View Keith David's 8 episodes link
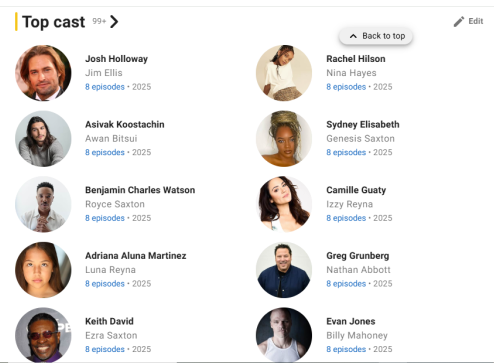494x363 pixels. (x=105, y=349)
